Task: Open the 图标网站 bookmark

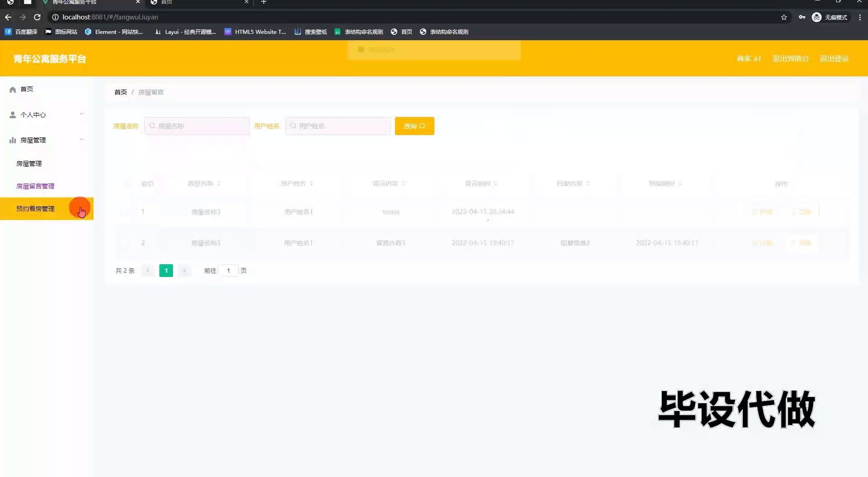Action: [x=61, y=32]
